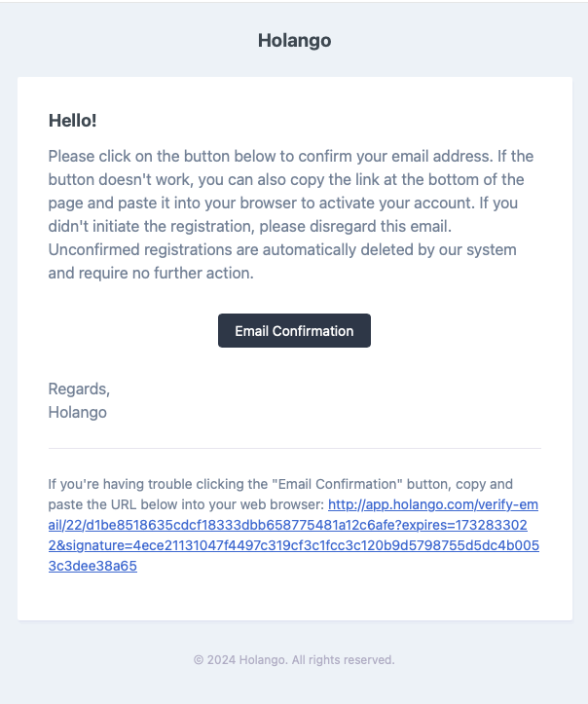Click the horizontal divider line

294,448
